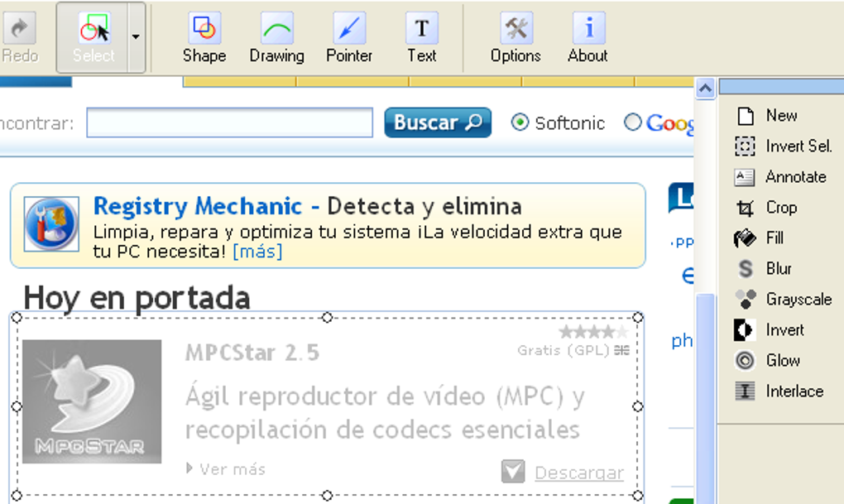
Task: Click the Buscar search button
Action: point(438,122)
